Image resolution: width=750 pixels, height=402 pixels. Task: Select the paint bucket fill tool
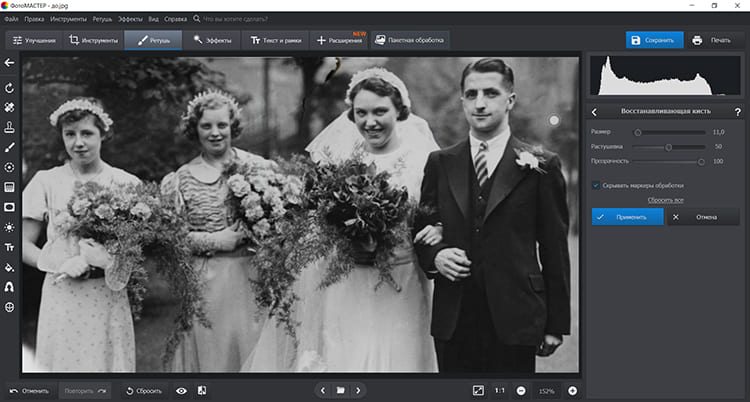click(x=10, y=267)
